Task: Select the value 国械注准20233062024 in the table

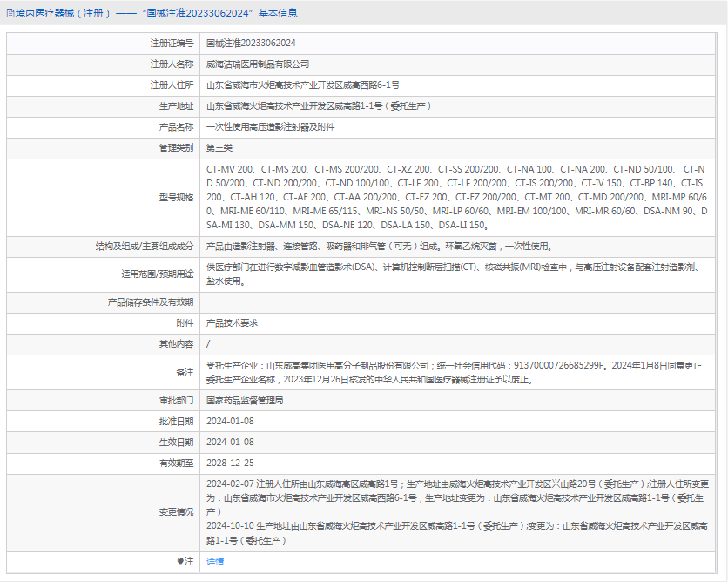Action: (251, 44)
